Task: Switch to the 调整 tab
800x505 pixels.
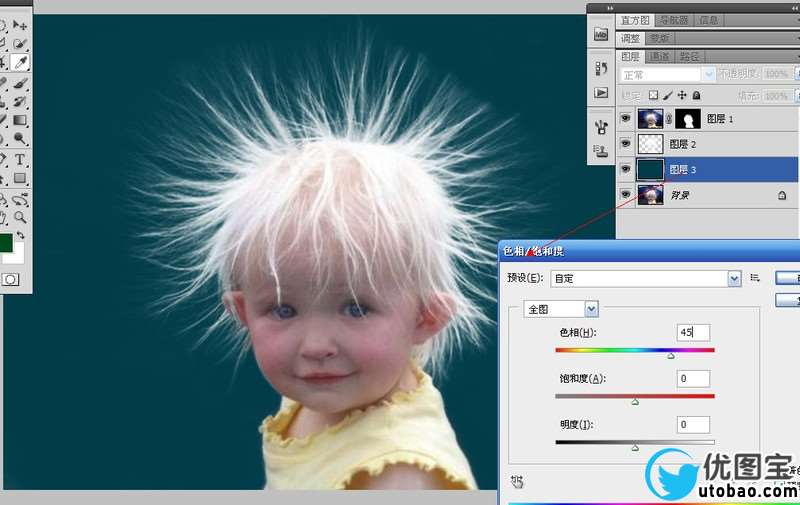Action: 630,39
